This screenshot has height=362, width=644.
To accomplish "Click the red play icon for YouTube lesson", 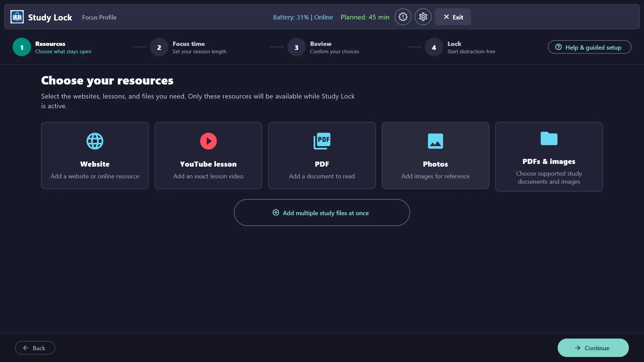I will [208, 141].
